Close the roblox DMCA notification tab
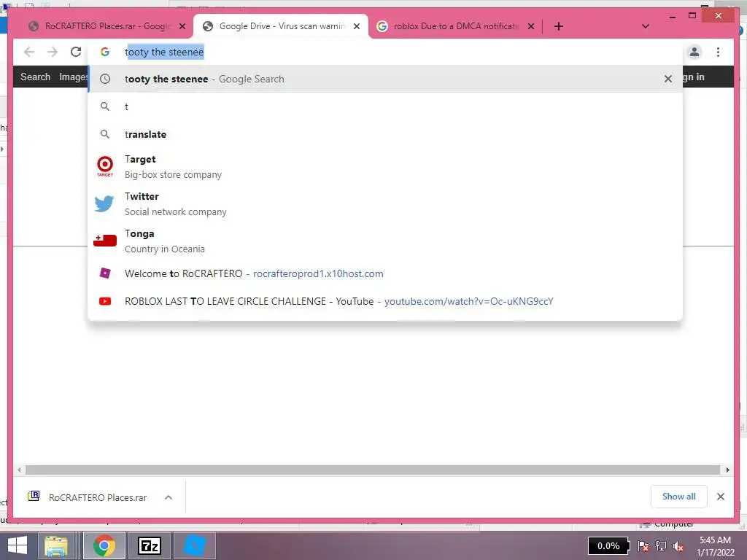The image size is (747, 560). click(531, 26)
